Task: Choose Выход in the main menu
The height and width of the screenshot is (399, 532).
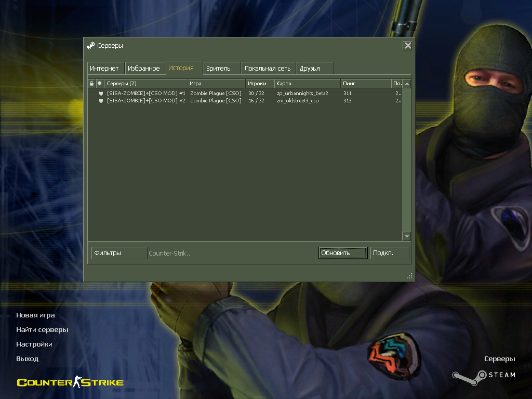Action: pyautogui.click(x=28, y=359)
